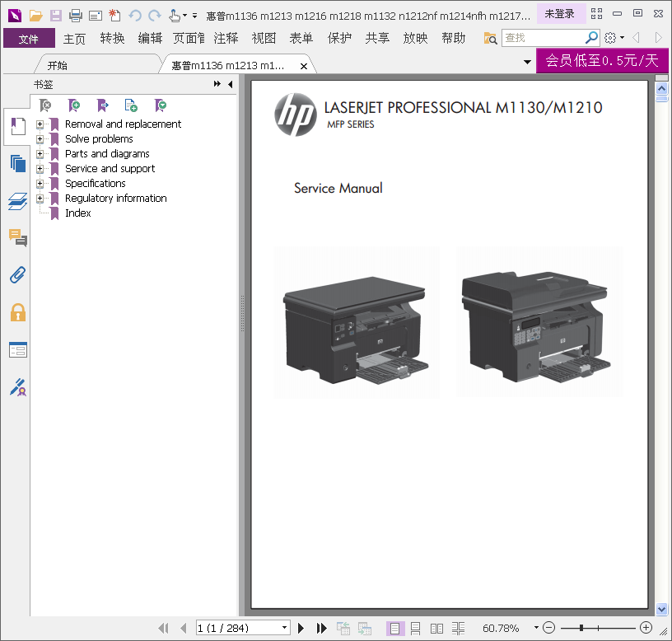
Task: Undo the last action
Action: tap(135, 16)
